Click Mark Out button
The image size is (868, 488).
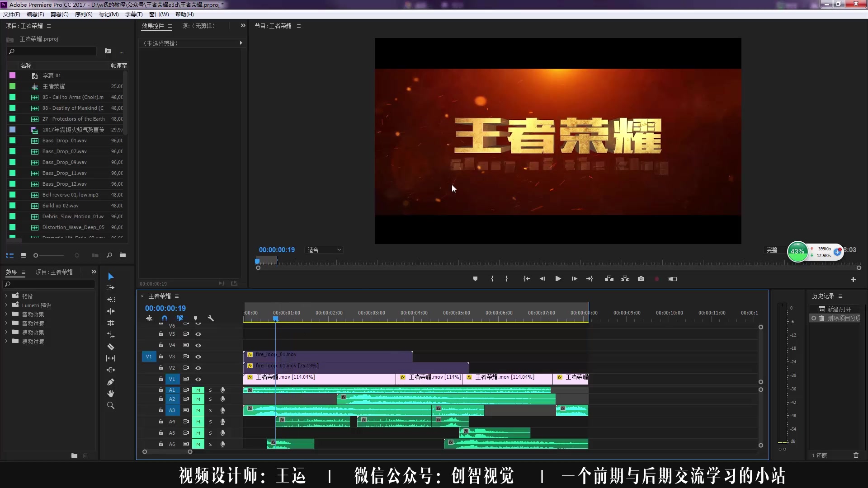[x=506, y=279]
